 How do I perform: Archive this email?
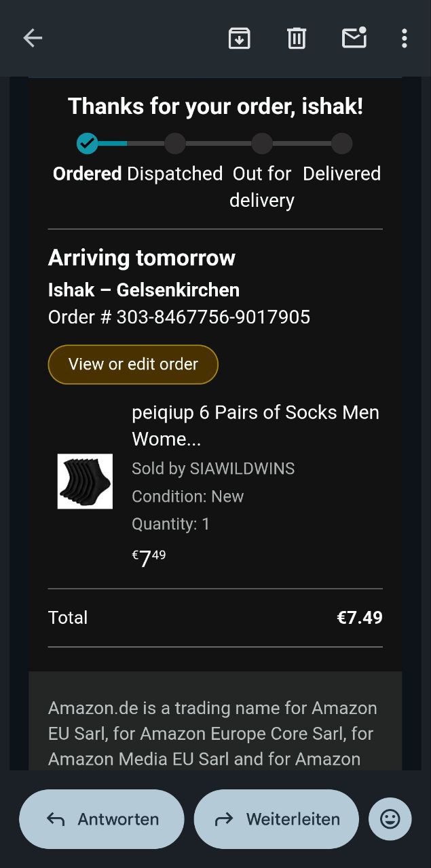(239, 38)
